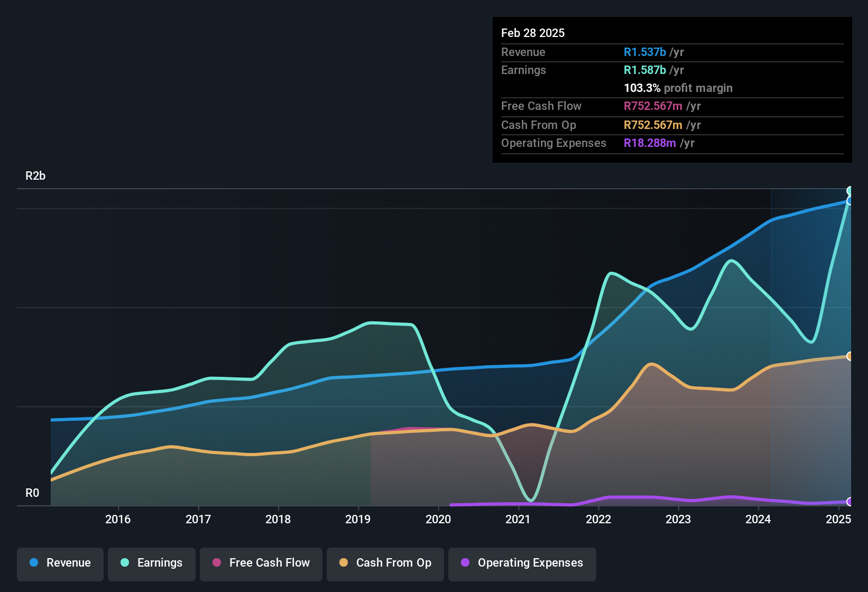The image size is (868, 592).
Task: Click the orange R752.567m Cash From Op value
Action: tap(653, 125)
